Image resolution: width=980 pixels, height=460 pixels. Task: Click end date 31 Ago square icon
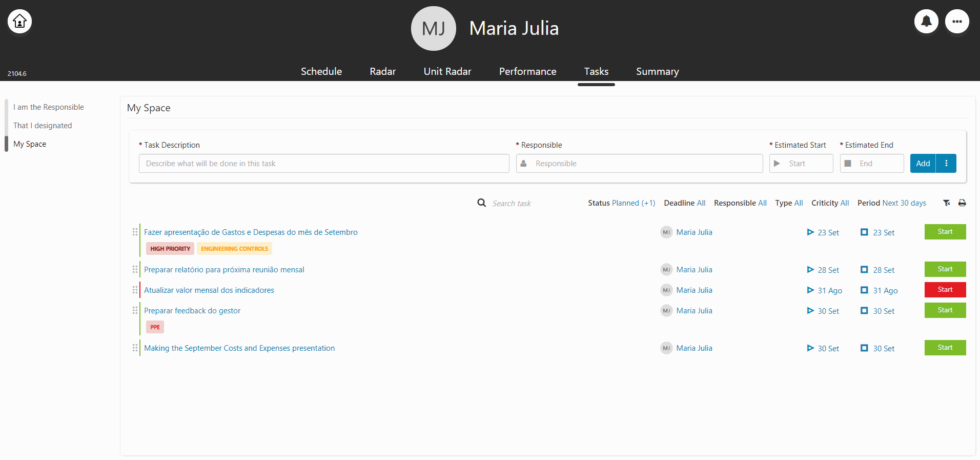click(x=864, y=290)
